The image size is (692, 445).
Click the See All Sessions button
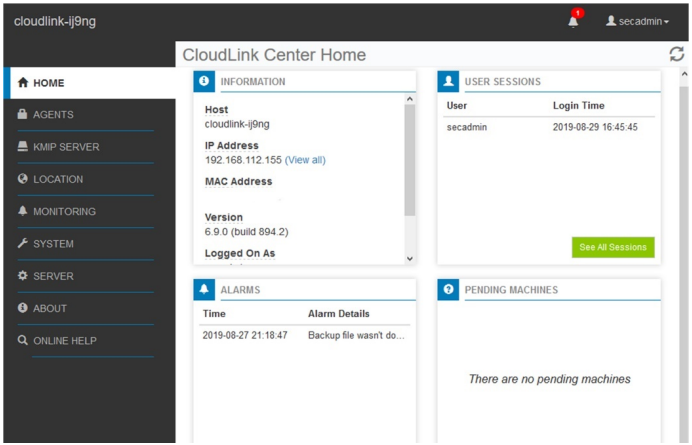[x=613, y=247]
